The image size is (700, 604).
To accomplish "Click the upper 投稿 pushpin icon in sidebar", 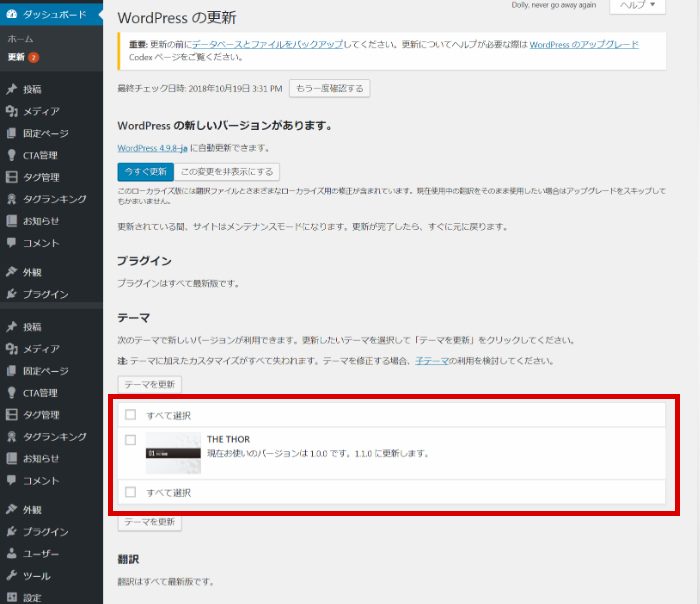I will tap(11, 89).
